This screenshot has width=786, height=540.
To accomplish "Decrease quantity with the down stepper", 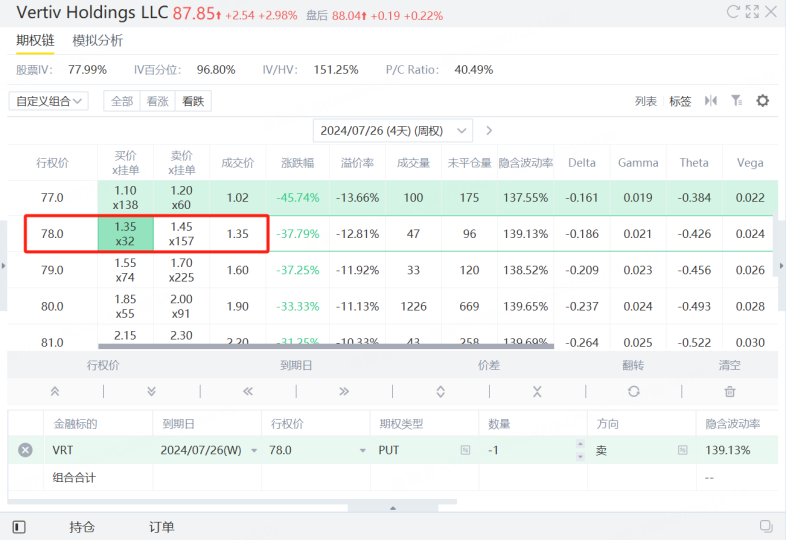I will pos(580,456).
